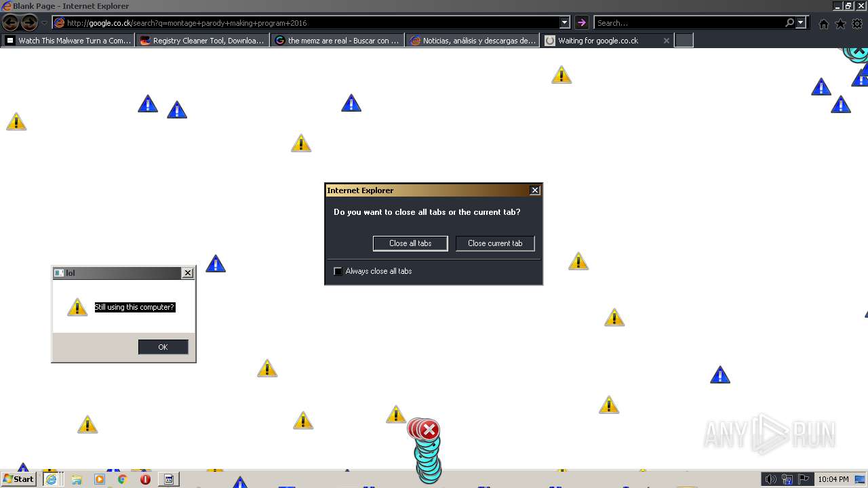This screenshot has width=868, height=488.
Task: Switch to Noticias, análisis y descargas tab
Action: coord(473,41)
